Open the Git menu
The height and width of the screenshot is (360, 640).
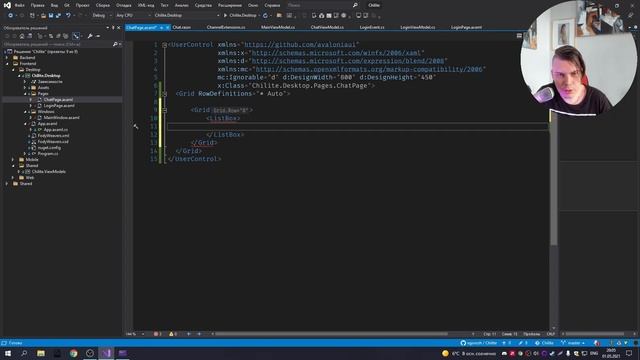coord(67,5)
